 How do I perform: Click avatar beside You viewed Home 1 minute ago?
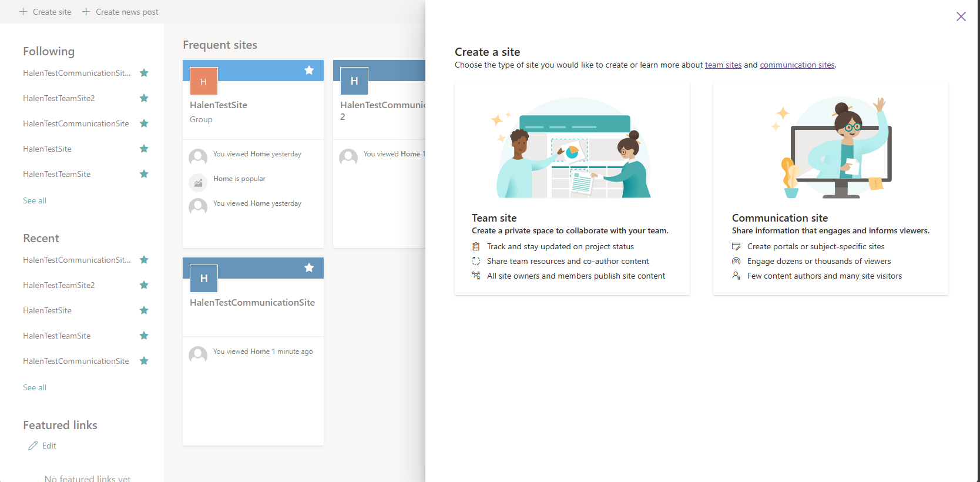(x=198, y=355)
